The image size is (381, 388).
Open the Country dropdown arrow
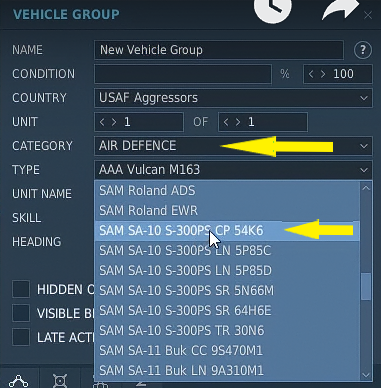click(364, 98)
